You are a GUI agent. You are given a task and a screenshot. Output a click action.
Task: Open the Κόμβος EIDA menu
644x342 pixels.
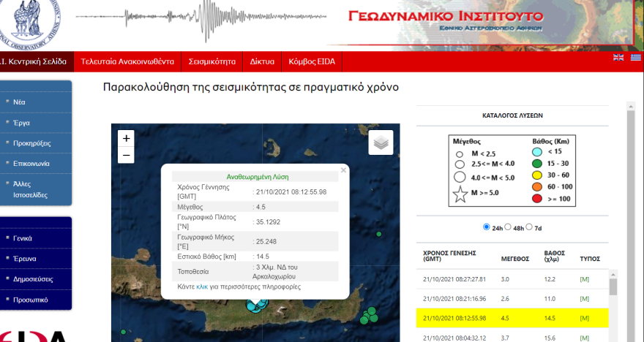[x=312, y=61]
